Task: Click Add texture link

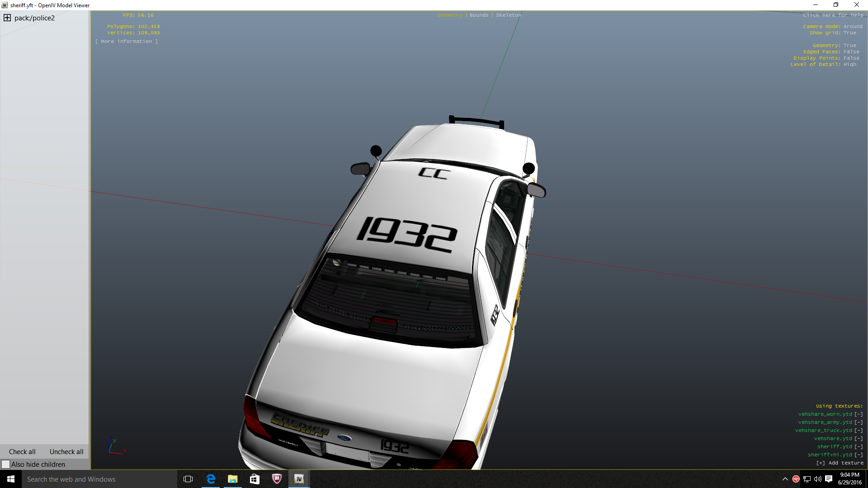Action: point(840,463)
